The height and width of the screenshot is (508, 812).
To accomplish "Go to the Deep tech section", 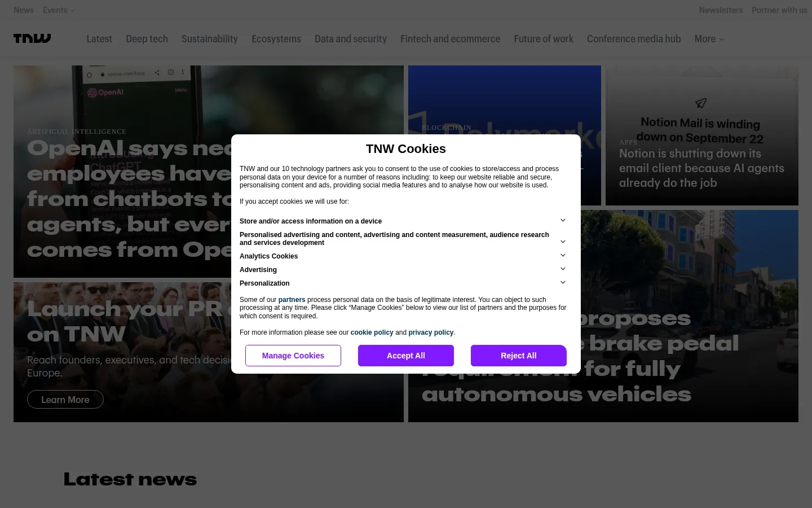I will coord(147,39).
